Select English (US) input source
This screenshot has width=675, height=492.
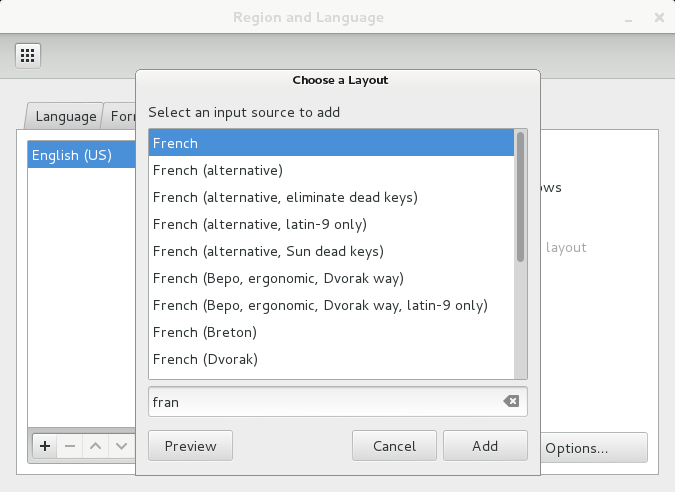tap(72, 155)
